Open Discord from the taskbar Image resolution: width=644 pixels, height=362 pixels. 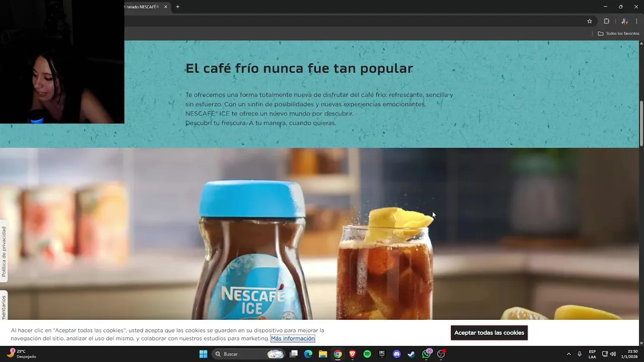397,354
